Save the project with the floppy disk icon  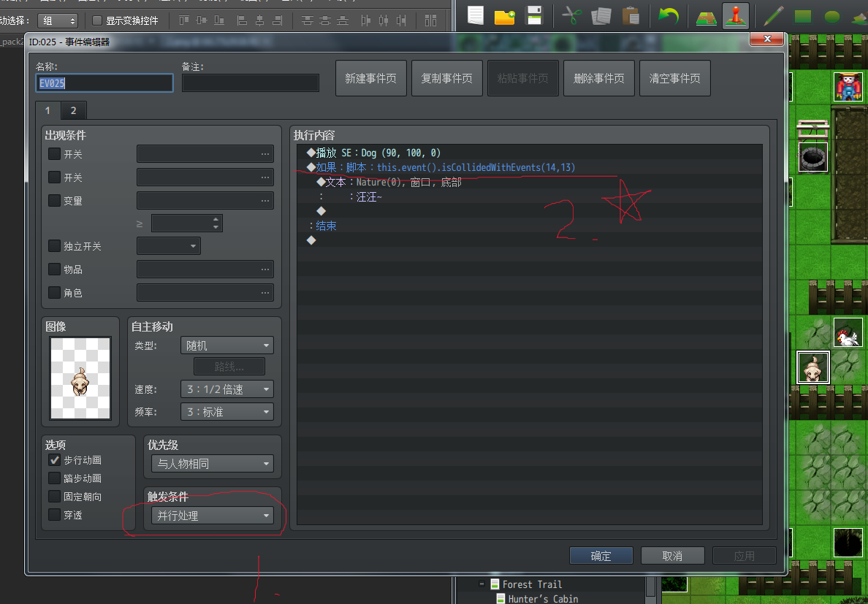[533, 15]
